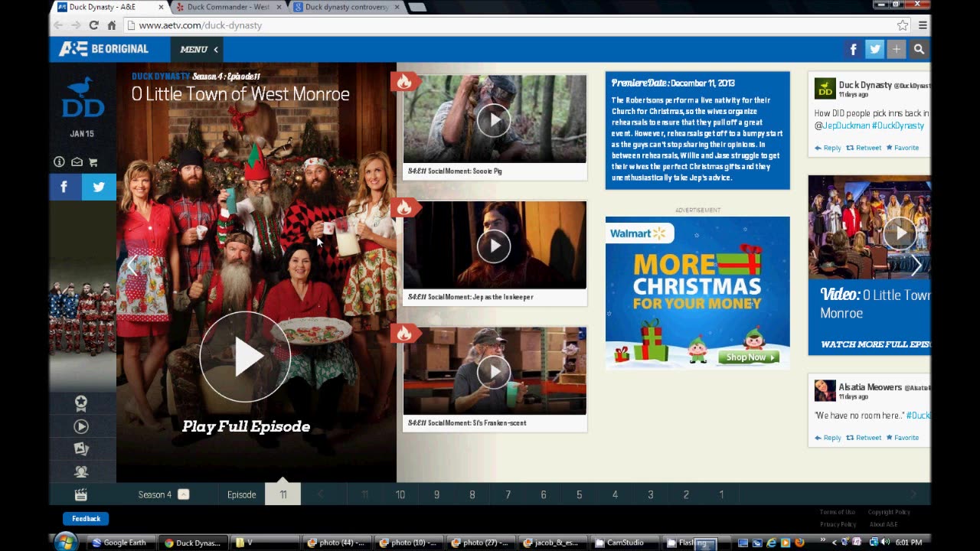Screen dimensions: 980x551
Task: Select episode 11 in the episode bar
Action: tap(283, 494)
